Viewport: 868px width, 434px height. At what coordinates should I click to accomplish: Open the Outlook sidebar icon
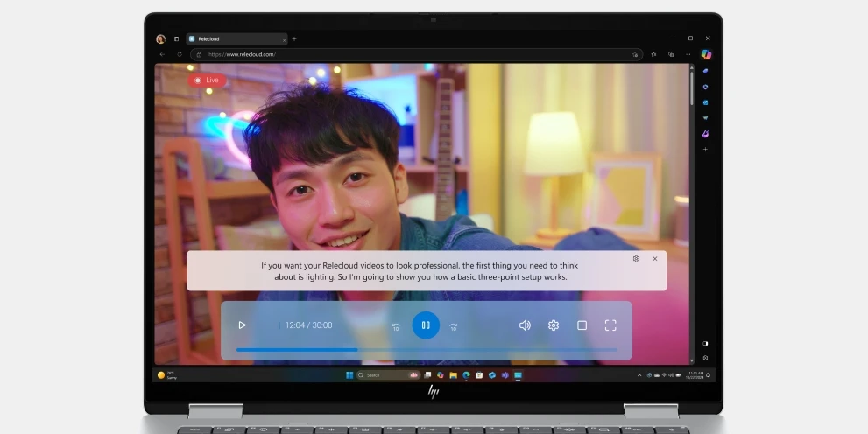click(x=705, y=102)
